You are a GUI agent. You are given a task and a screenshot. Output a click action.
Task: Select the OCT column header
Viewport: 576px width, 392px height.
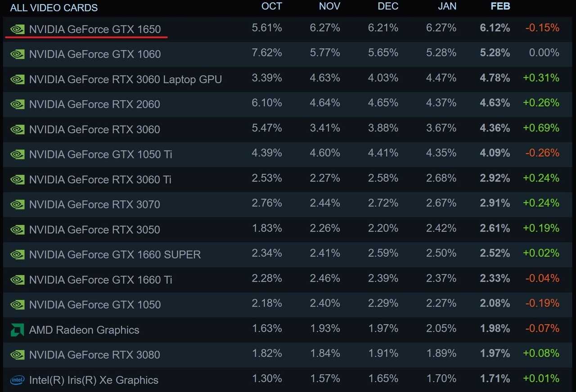[272, 6]
